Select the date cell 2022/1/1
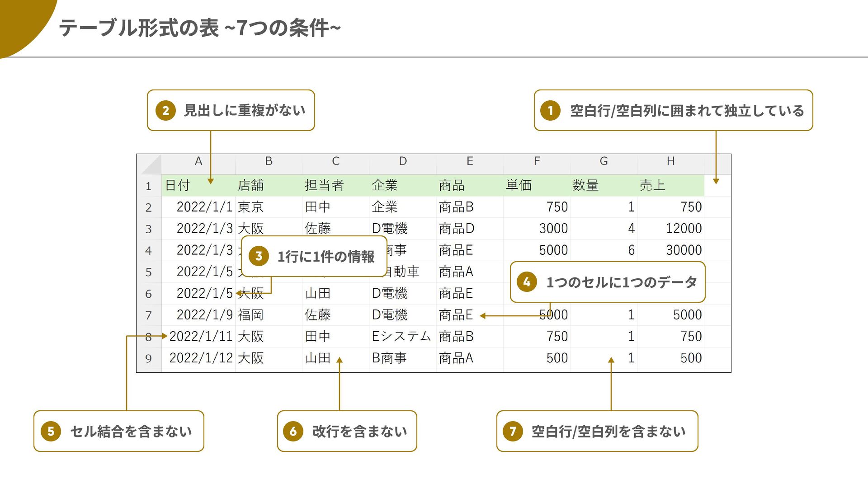This screenshot has height=488, width=868. 198,207
